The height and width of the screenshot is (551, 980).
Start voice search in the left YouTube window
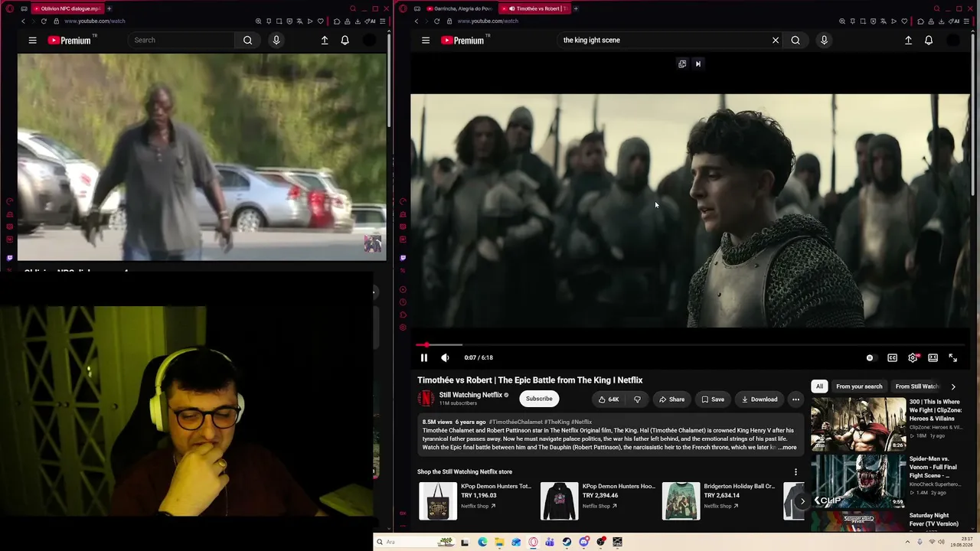point(276,40)
